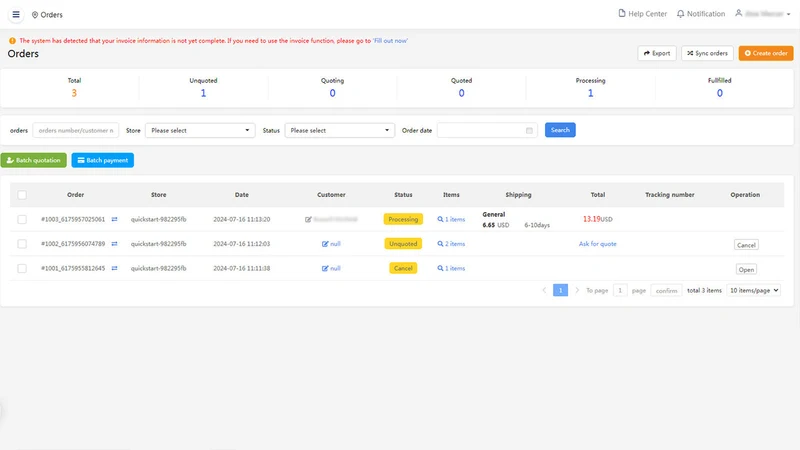Click the Batch quotation button
Screen dimensions: 800x450
(34, 160)
